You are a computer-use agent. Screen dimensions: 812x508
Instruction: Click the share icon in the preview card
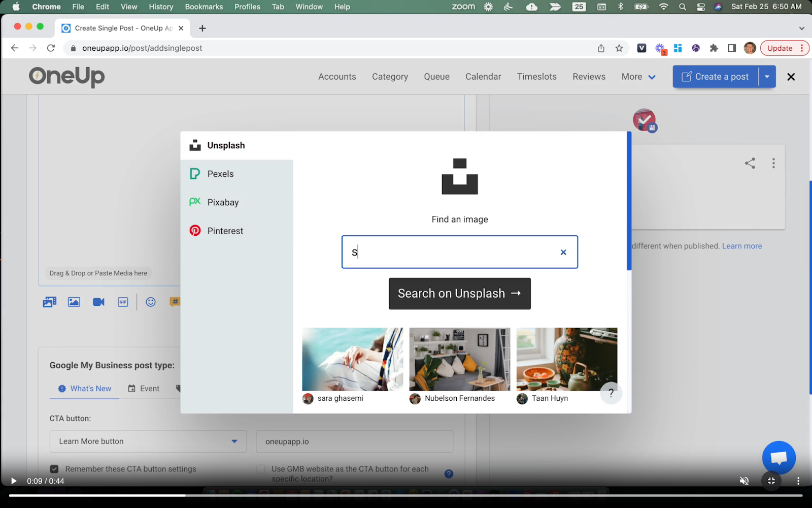[750, 163]
